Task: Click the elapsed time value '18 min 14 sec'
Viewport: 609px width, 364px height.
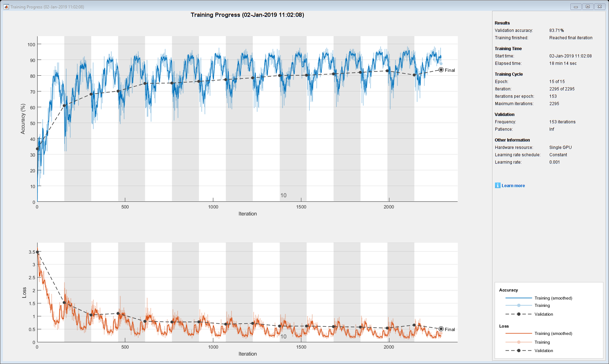Action: pos(563,63)
